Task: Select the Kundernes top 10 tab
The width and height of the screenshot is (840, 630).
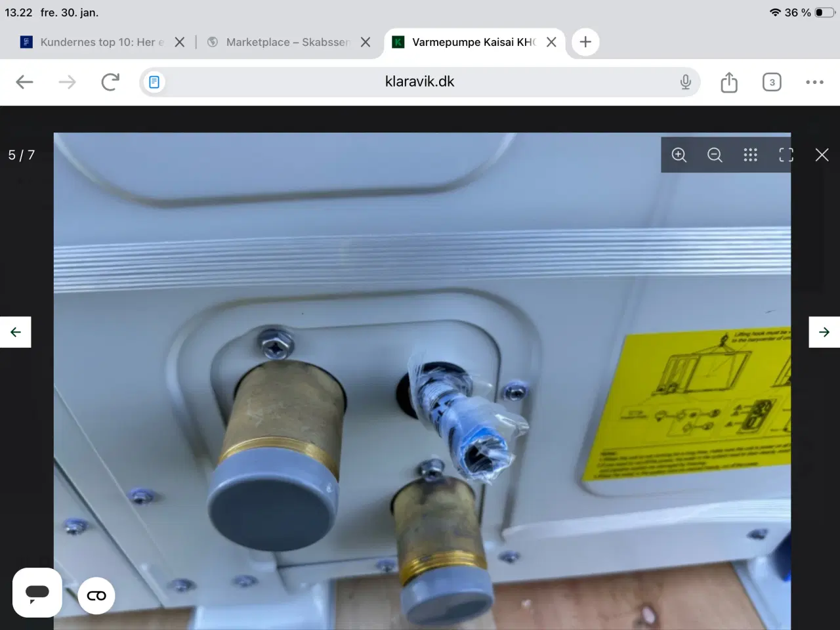Action: tap(98, 41)
